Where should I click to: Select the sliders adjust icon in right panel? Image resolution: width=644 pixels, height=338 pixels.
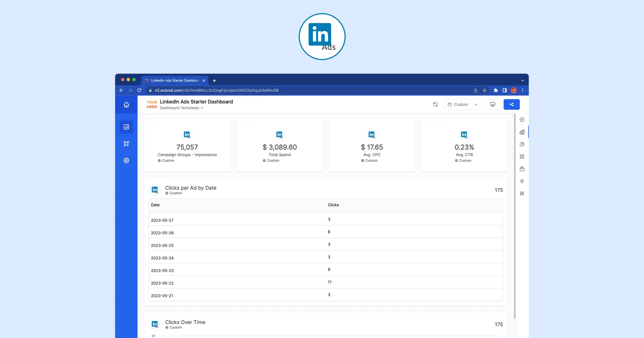[522, 193]
